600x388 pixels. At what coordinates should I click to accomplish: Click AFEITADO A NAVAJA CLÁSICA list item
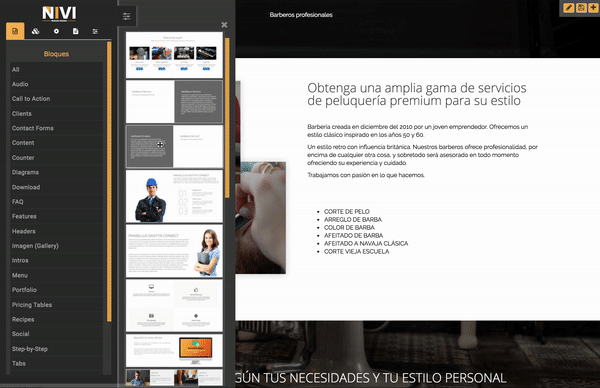coord(366,243)
